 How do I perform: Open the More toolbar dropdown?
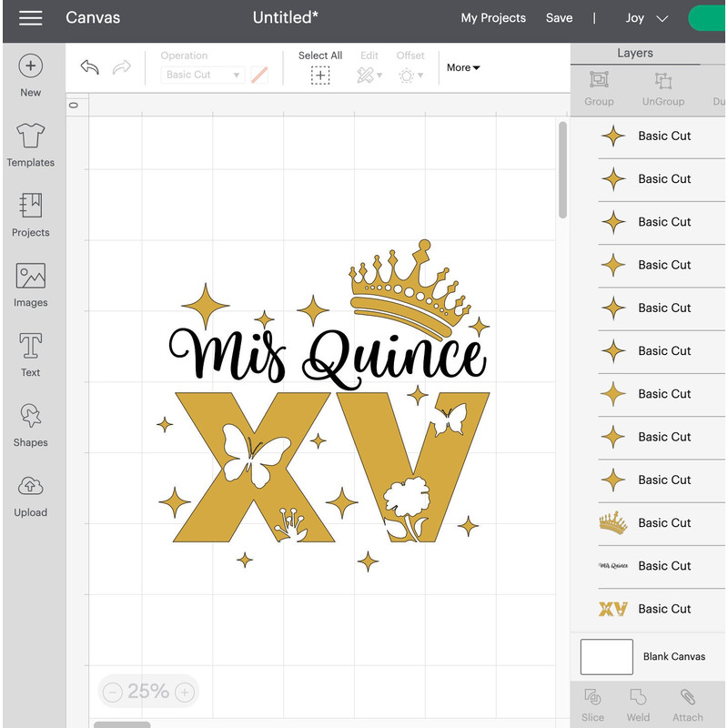pyautogui.click(x=462, y=67)
